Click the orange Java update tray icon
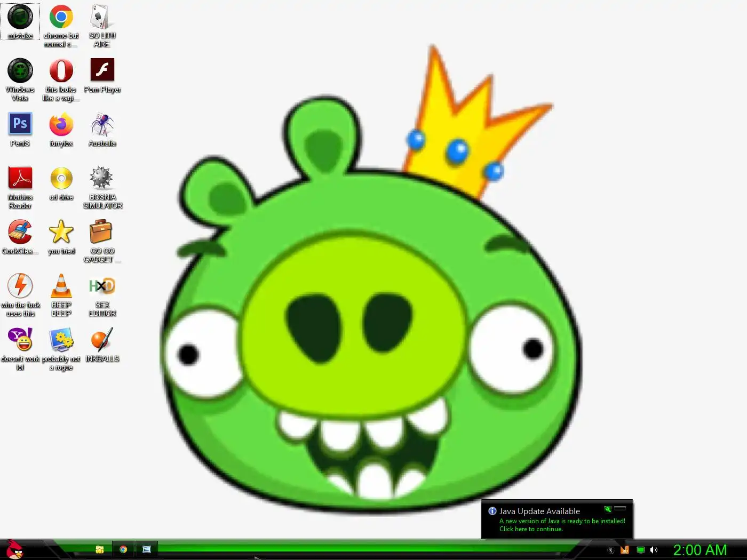Image resolution: width=747 pixels, height=560 pixels. 625,550
